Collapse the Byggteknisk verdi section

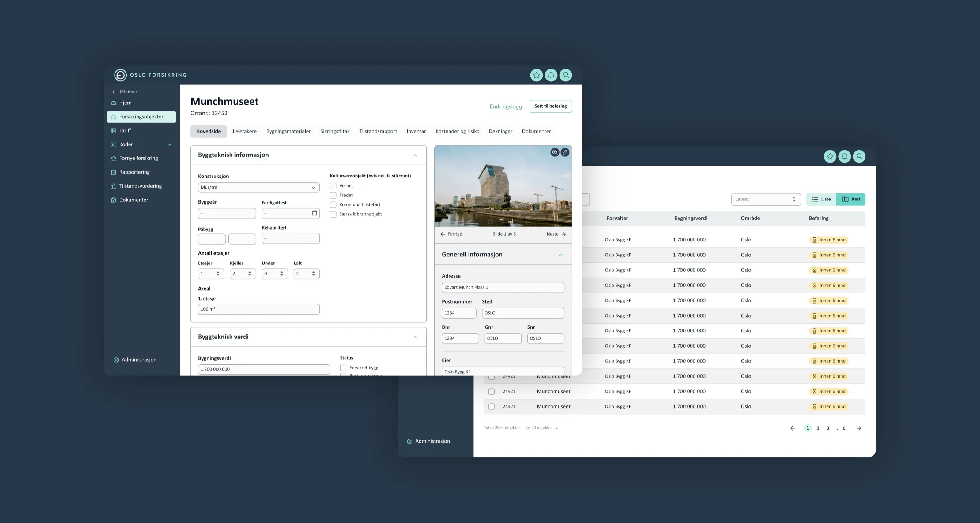(416, 337)
